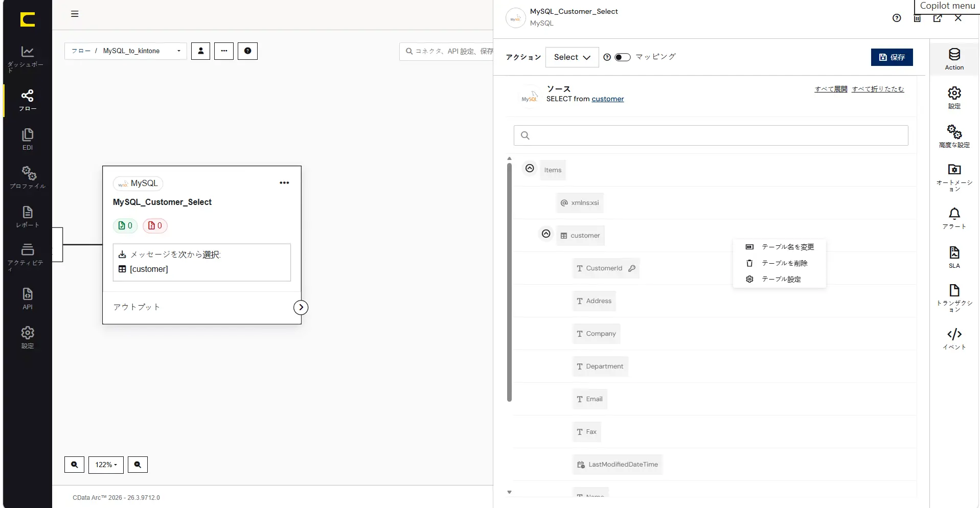Select the LastModifiedDateTime column
Screen dimensions: 980x508
[x=618, y=465]
